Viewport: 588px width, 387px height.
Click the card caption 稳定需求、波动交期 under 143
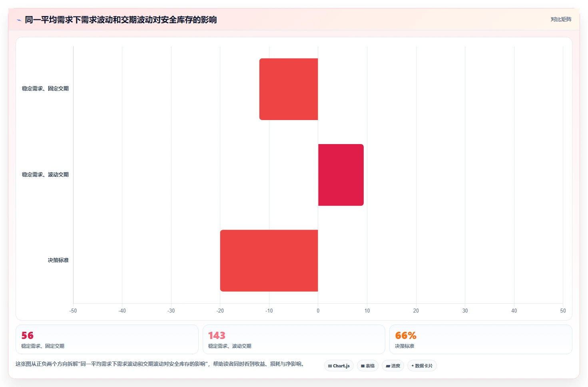tap(230, 346)
